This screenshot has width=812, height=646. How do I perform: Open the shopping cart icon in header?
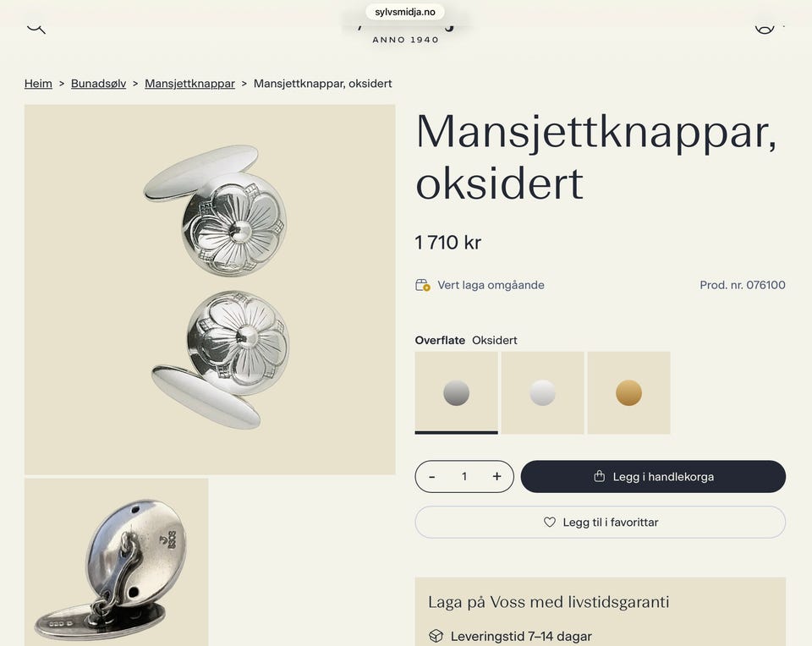[x=765, y=28]
